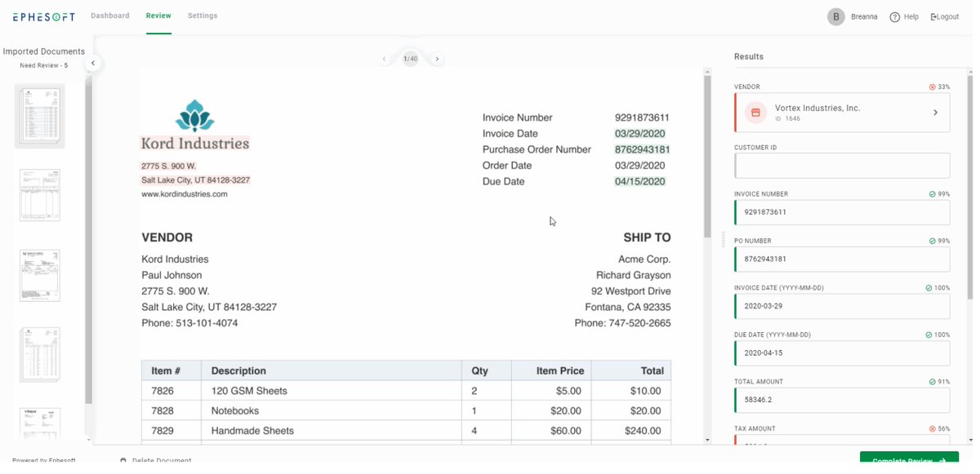Select the second document thumbnail
This screenshot has height=474, width=980.
[39, 195]
